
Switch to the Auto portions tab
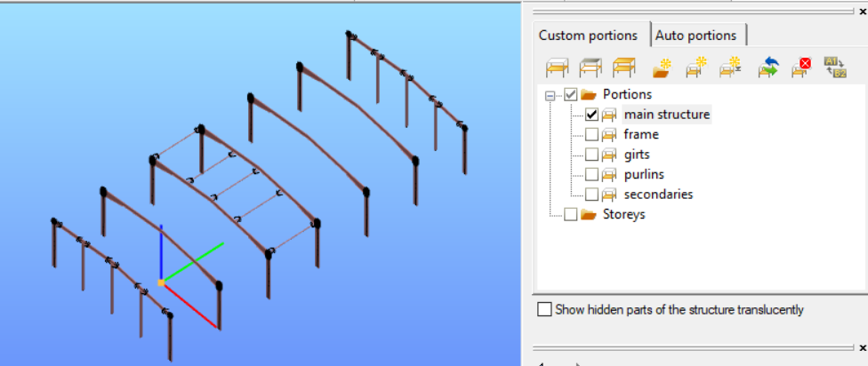[x=695, y=36]
